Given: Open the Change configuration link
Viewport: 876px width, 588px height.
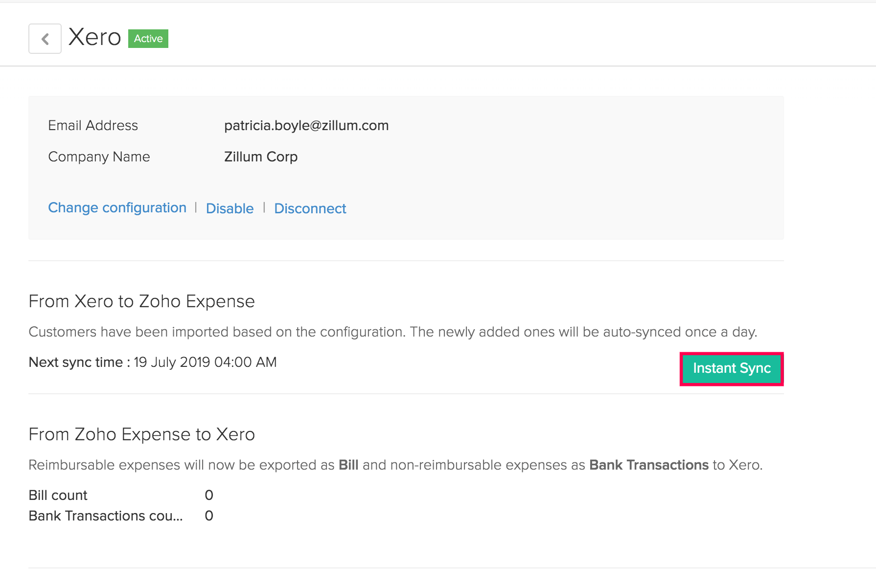Looking at the screenshot, I should [x=117, y=208].
